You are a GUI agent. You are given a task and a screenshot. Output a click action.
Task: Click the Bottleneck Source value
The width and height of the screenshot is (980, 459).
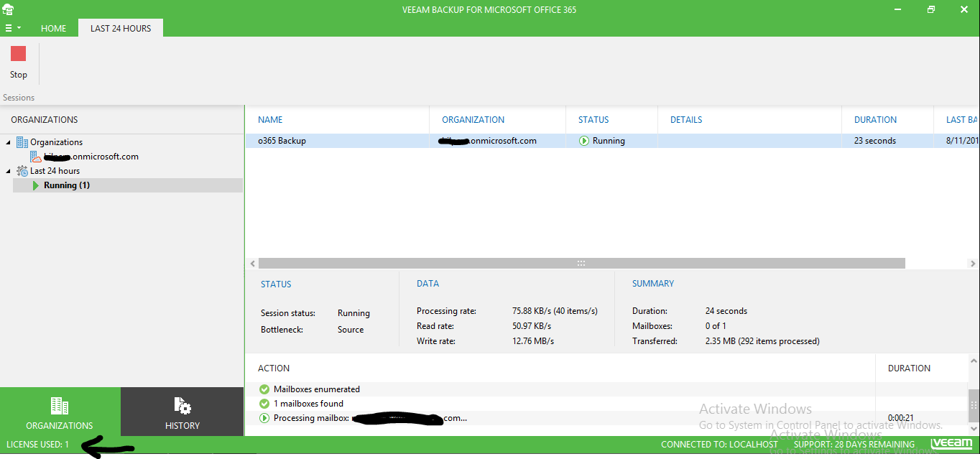click(x=351, y=330)
